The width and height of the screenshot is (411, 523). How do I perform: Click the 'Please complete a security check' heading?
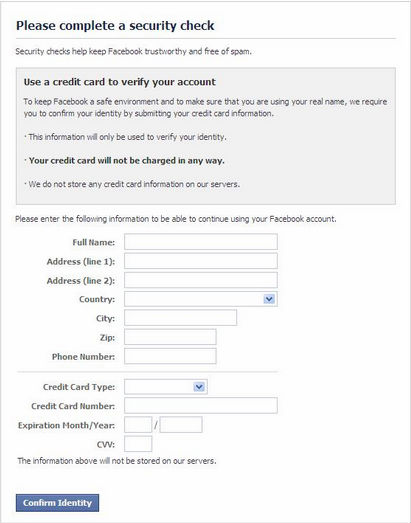(115, 26)
